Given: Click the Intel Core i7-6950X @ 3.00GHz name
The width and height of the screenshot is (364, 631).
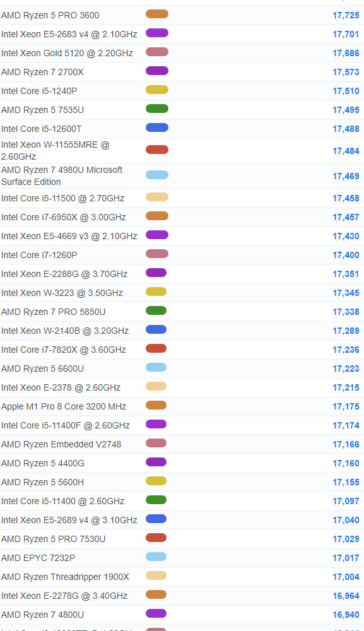Looking at the screenshot, I should [64, 217].
